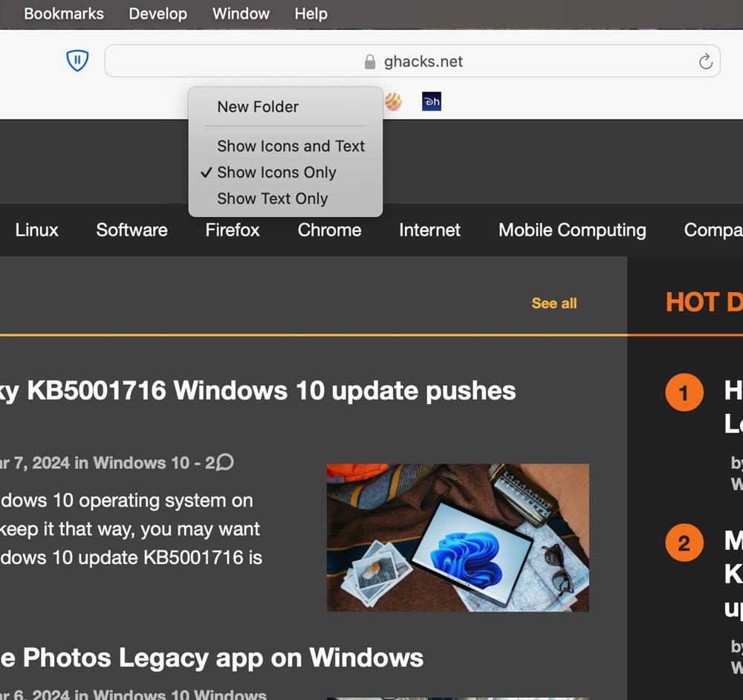
Task: Choose New Folder from the context menu
Action: click(x=258, y=107)
